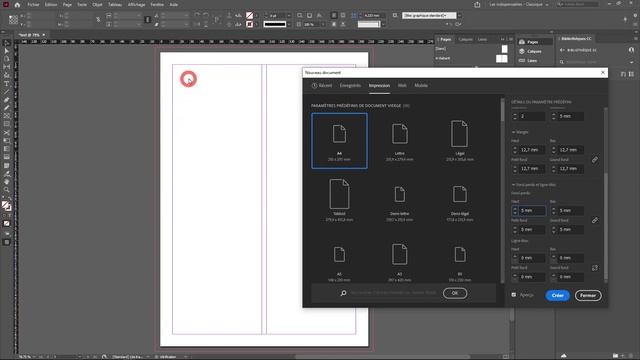Toggle the constrain proportions chain in control bar
The image size is (640, 360).
[x=98, y=20]
